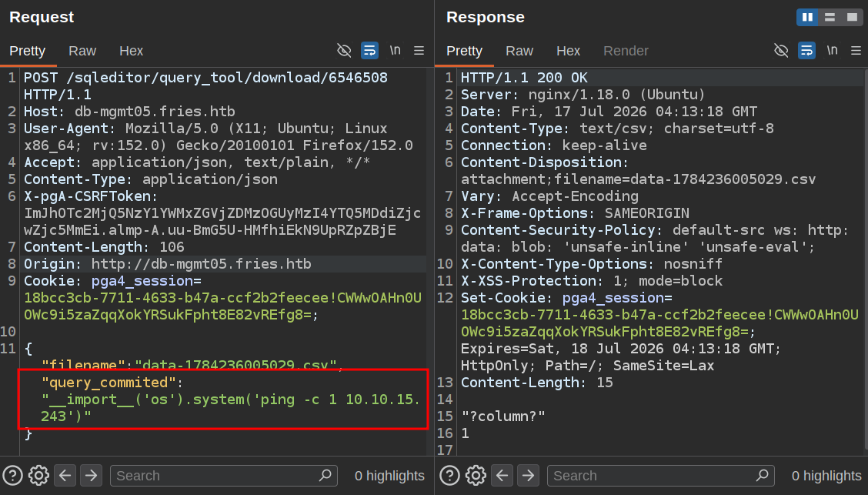Click the 'Server: nginx/1.18.0 (Ubuntu)' header
This screenshot has height=495, width=868.
pyautogui.click(x=583, y=95)
